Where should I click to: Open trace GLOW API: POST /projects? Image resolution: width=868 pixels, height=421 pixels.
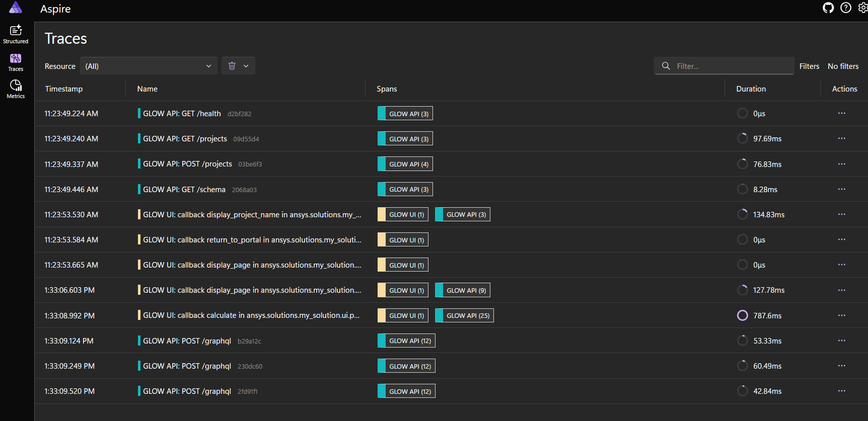(x=187, y=164)
